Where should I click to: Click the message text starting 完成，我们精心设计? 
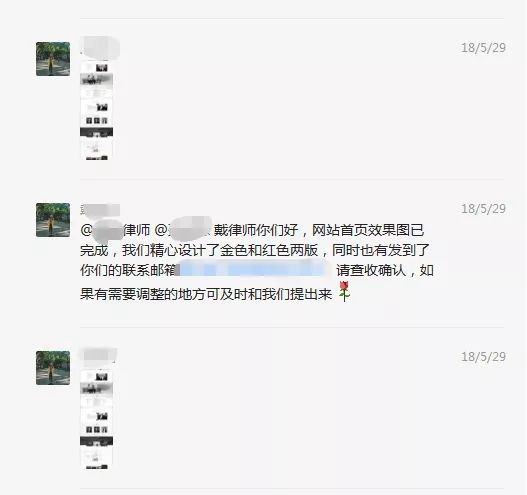pyautogui.click(x=255, y=250)
